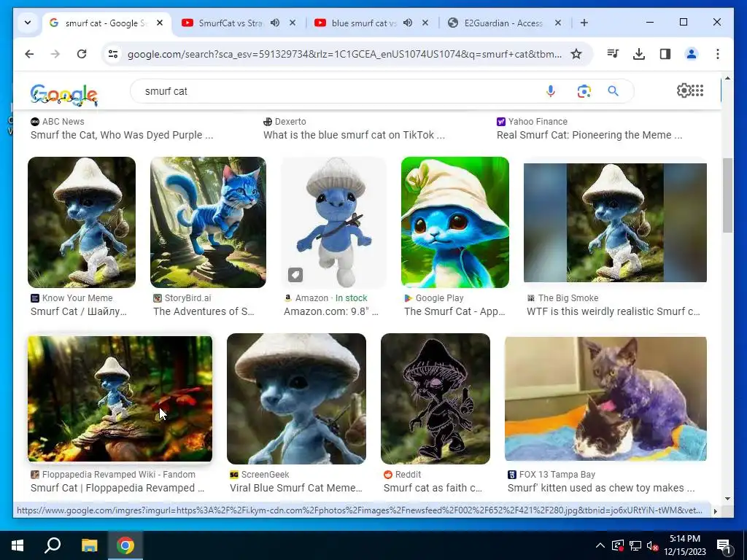Show hidden system tray icons
Image resolution: width=747 pixels, height=560 pixels.
(600, 545)
